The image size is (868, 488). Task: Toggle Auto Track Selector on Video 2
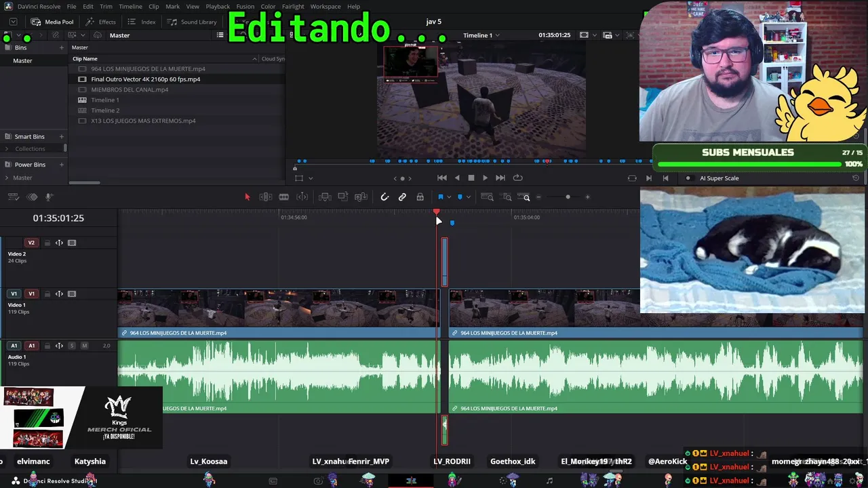pos(59,243)
